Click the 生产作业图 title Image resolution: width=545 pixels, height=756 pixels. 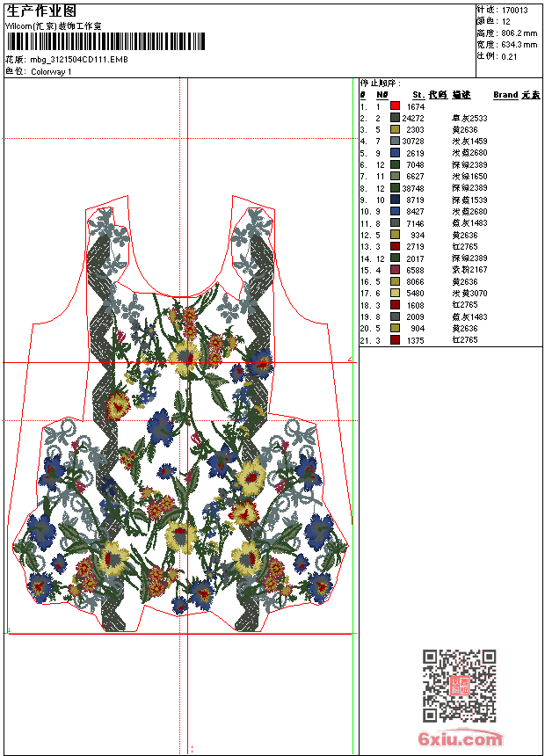click(41, 11)
